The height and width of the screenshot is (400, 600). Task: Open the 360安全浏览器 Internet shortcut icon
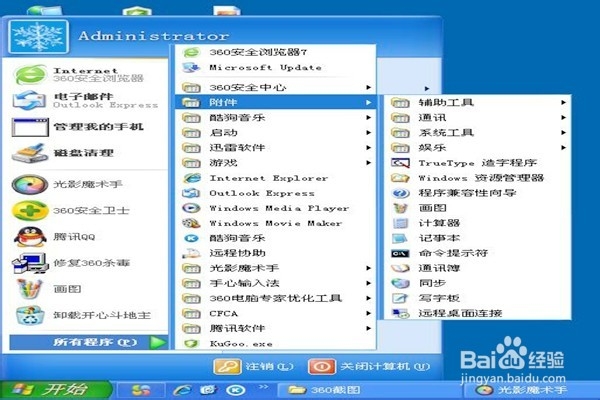point(31,74)
